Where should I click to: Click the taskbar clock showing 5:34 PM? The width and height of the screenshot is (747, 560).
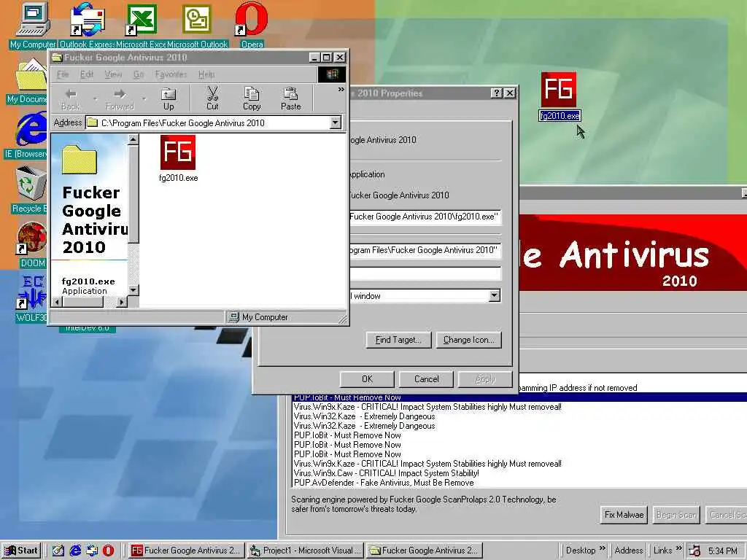pos(722,551)
